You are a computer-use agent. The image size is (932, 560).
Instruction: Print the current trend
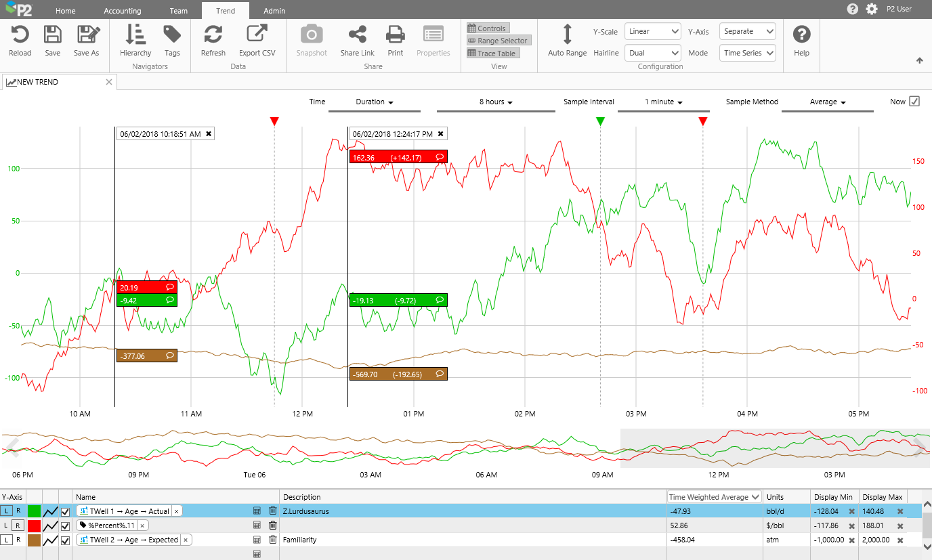pyautogui.click(x=396, y=35)
